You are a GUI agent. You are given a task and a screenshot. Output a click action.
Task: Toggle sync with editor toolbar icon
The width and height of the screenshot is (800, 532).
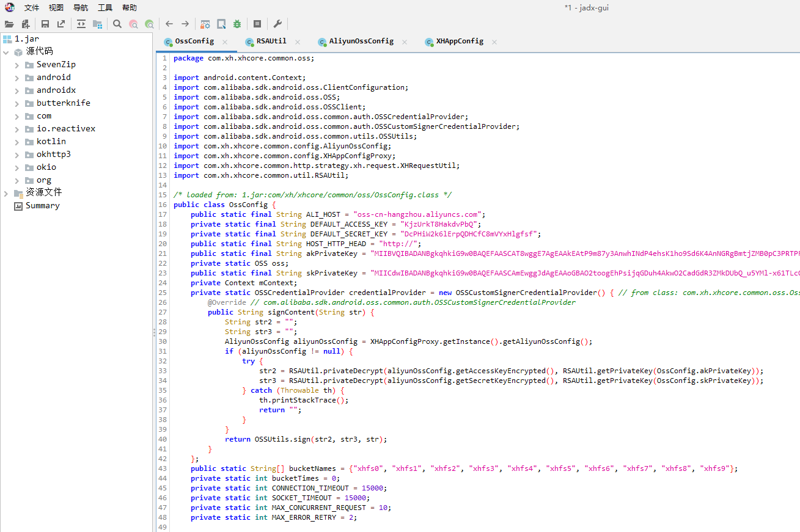click(x=81, y=24)
